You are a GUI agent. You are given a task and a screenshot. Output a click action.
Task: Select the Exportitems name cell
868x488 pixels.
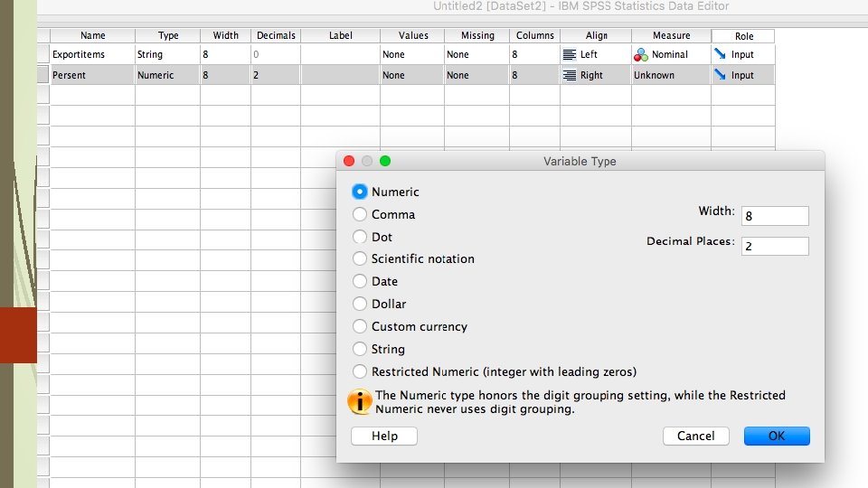click(x=92, y=54)
